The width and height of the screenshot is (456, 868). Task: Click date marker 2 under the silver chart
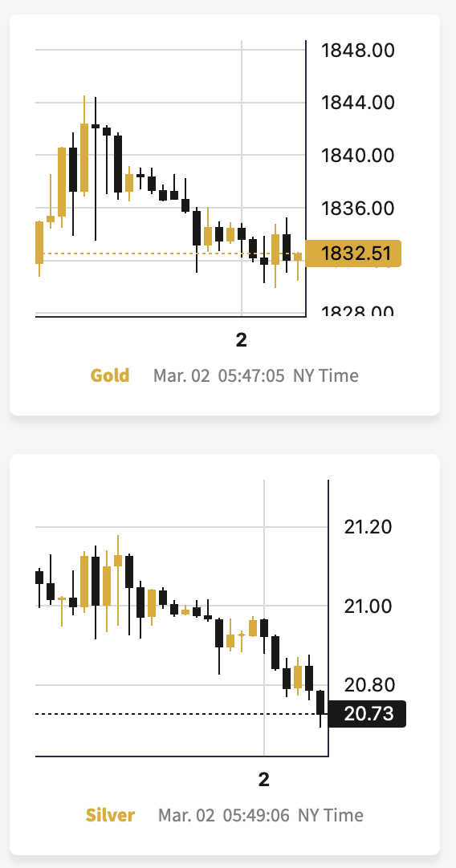[264, 780]
